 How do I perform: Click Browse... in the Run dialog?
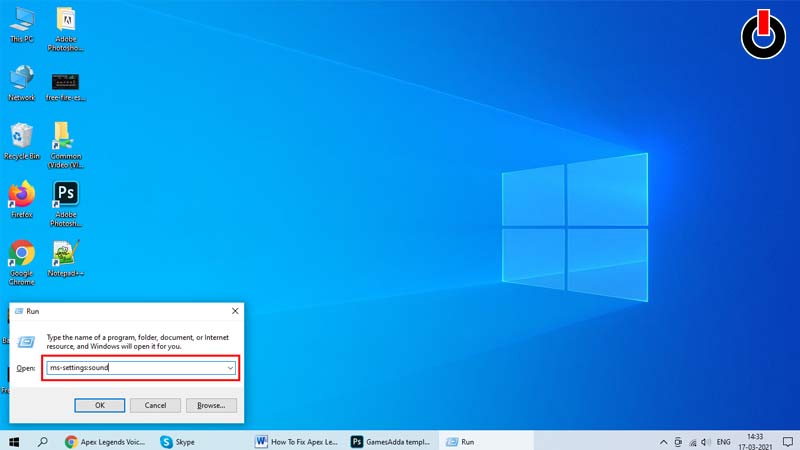[211, 405]
